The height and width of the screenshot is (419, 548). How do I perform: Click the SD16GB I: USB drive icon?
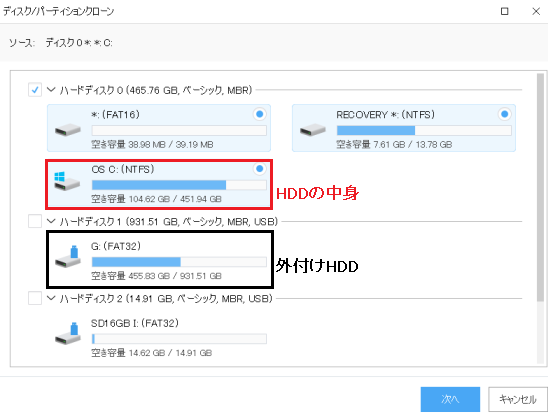click(68, 334)
